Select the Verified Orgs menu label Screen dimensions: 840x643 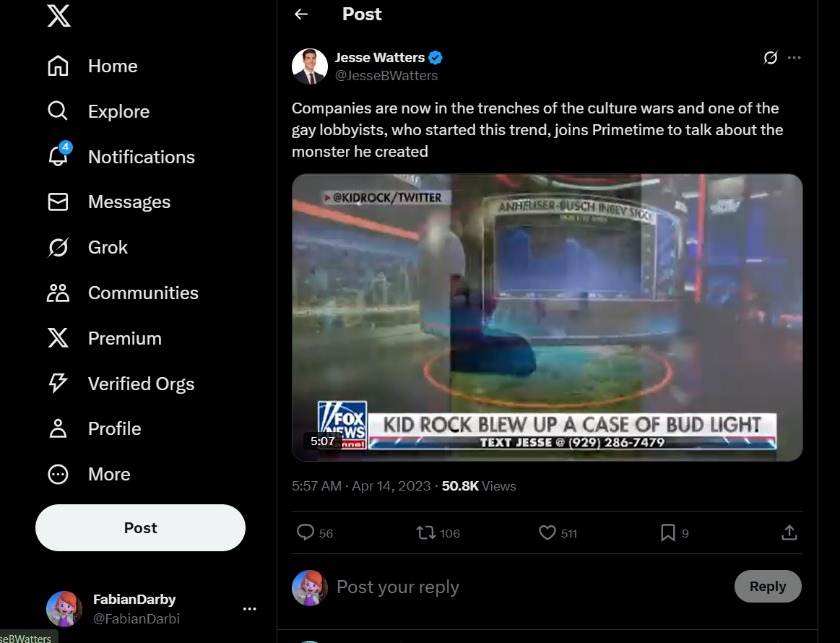pos(141,384)
